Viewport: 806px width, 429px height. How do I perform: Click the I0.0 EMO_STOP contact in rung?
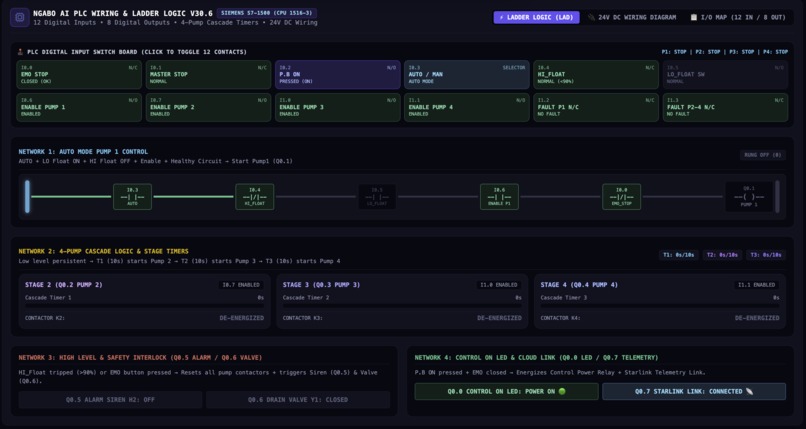point(621,197)
